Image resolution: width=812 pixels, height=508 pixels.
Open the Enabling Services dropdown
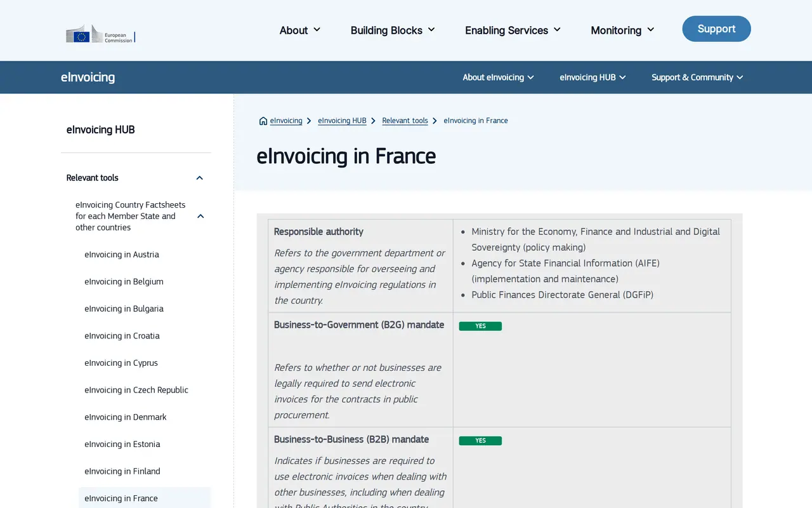(x=513, y=30)
